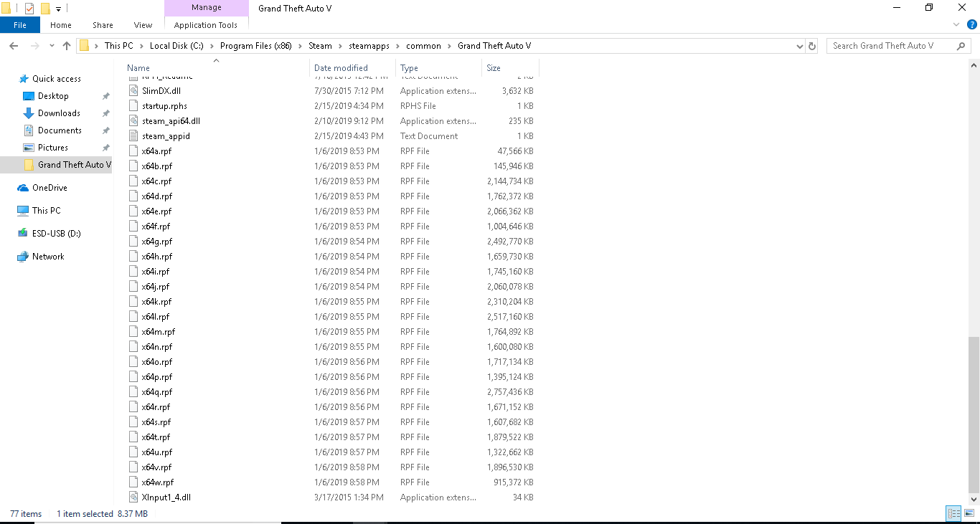Refresh the Grand Theft Auto V folder

pos(812,46)
